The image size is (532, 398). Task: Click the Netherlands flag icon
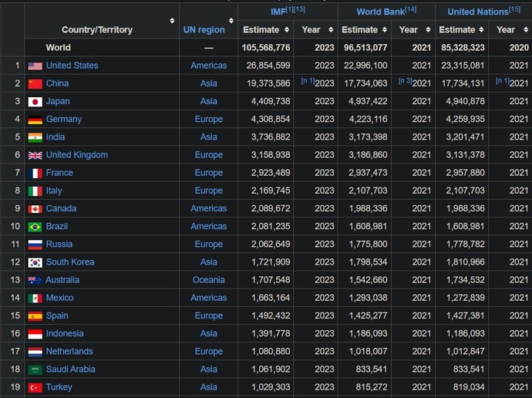click(35, 352)
